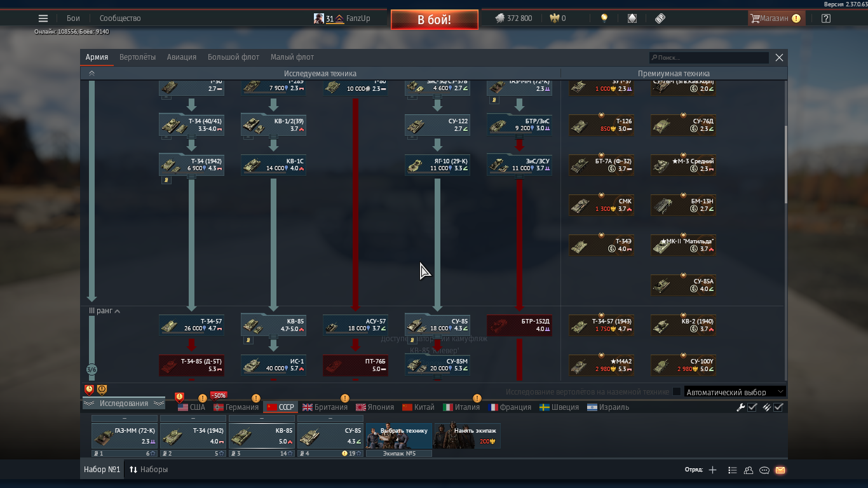Select the premium КВ-2 (1940) card
The image size is (868, 488).
683,325
